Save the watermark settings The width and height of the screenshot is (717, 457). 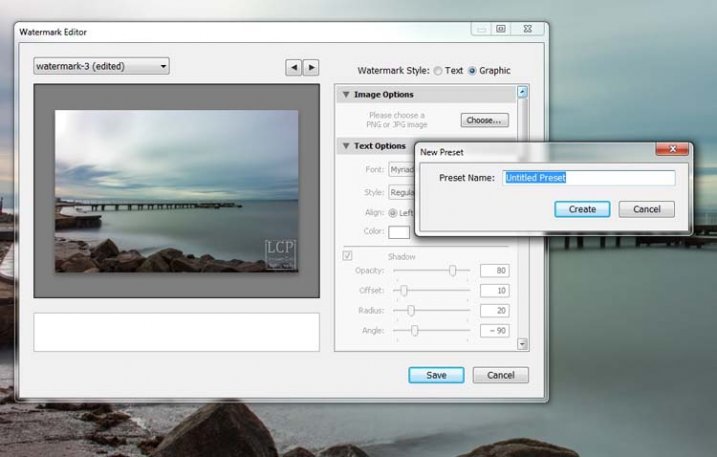point(435,375)
